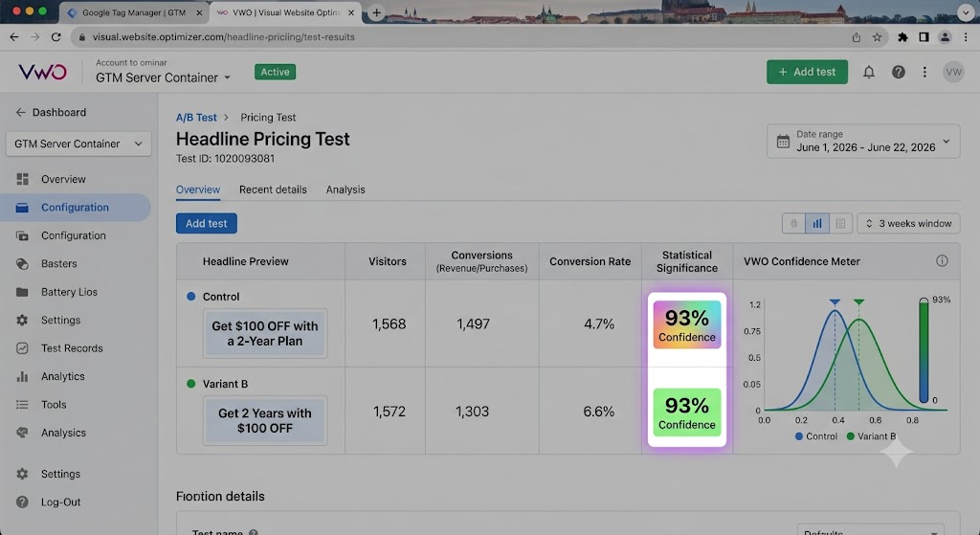Open the three-dot more options menu in VWO header
The image size is (980, 535).
tap(924, 72)
